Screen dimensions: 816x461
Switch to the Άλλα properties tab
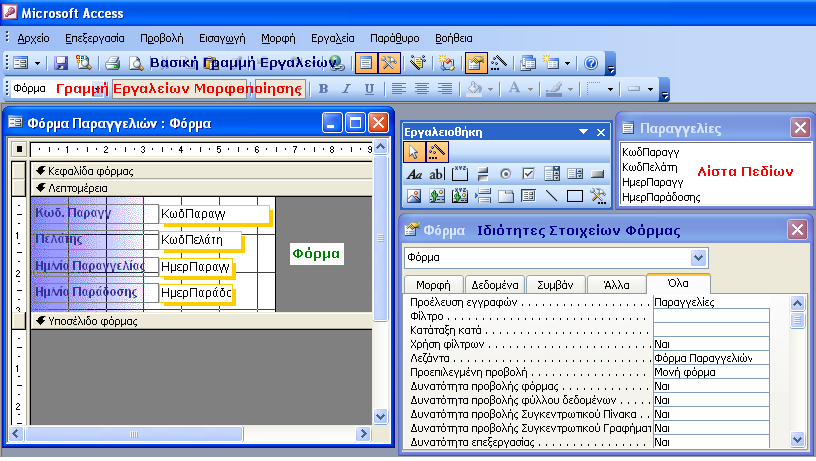click(616, 285)
